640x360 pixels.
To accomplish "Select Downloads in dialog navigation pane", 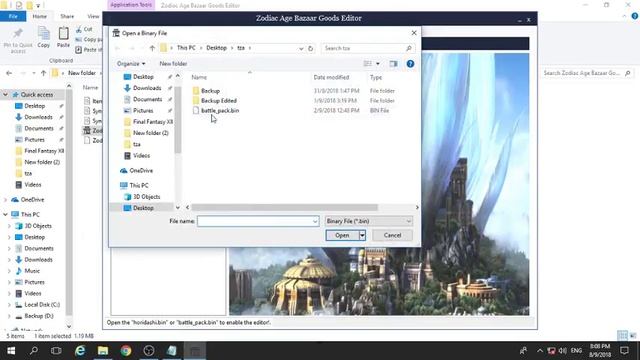I will [x=147, y=88].
